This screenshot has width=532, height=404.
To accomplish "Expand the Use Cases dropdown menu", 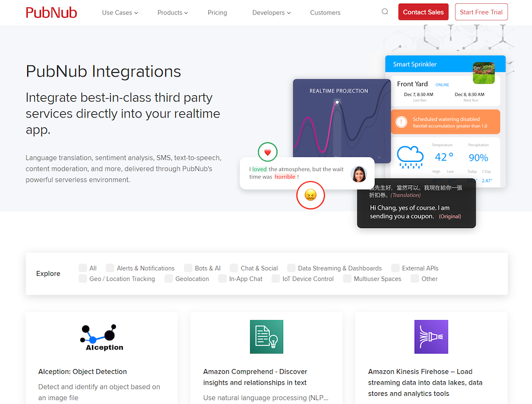I will pos(120,13).
